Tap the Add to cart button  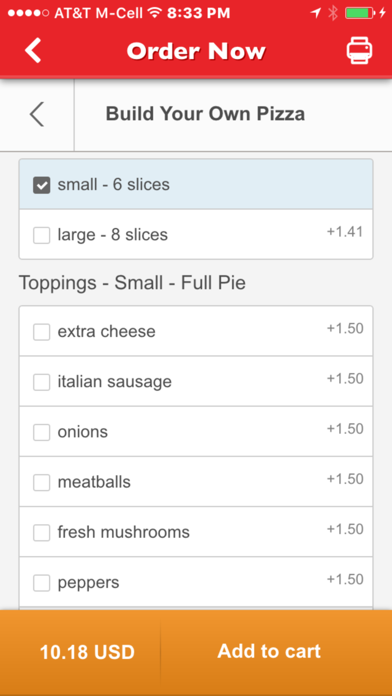click(277, 652)
